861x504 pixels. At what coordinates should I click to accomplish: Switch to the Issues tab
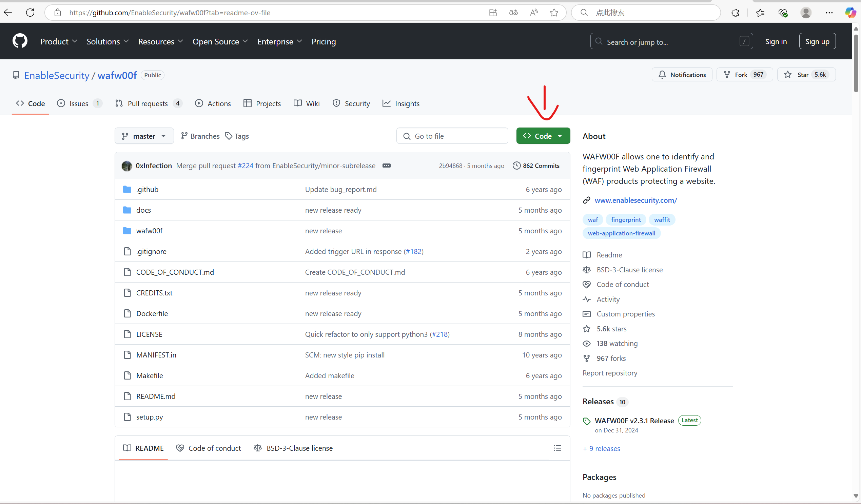pyautogui.click(x=79, y=103)
